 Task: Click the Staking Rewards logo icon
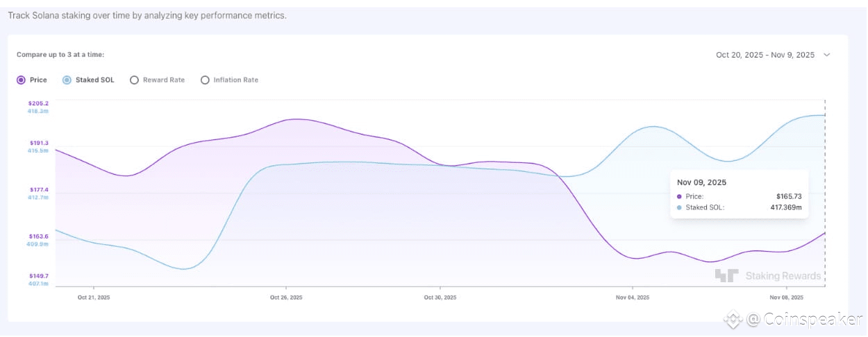[726, 275]
